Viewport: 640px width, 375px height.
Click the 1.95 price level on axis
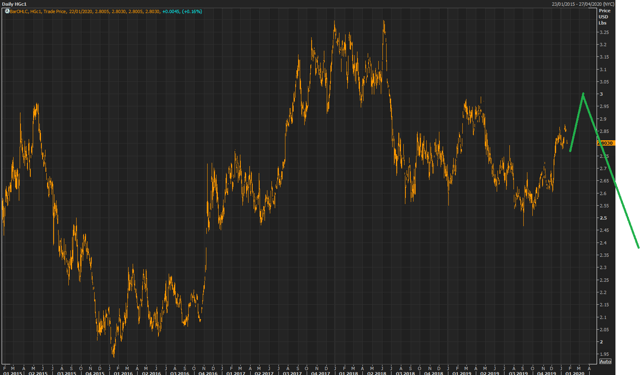click(604, 354)
